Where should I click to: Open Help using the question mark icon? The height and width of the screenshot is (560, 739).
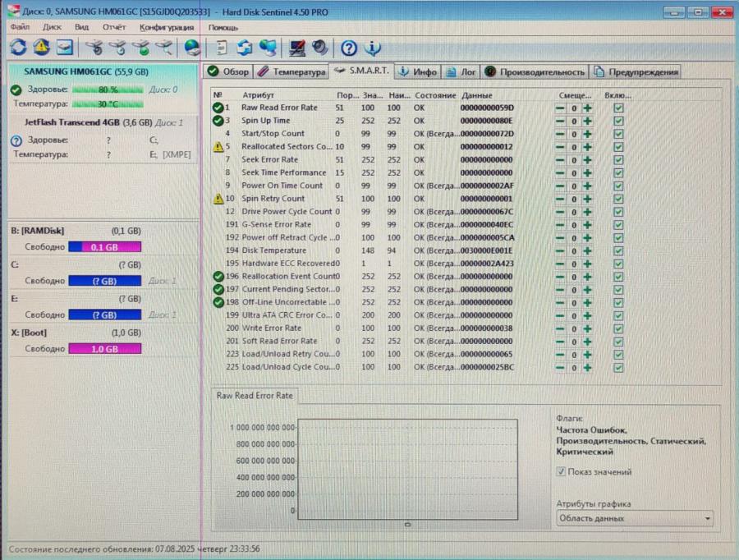point(347,48)
